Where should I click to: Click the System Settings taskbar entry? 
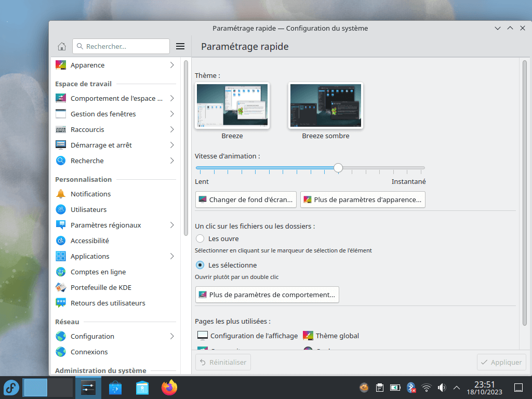coord(88,388)
